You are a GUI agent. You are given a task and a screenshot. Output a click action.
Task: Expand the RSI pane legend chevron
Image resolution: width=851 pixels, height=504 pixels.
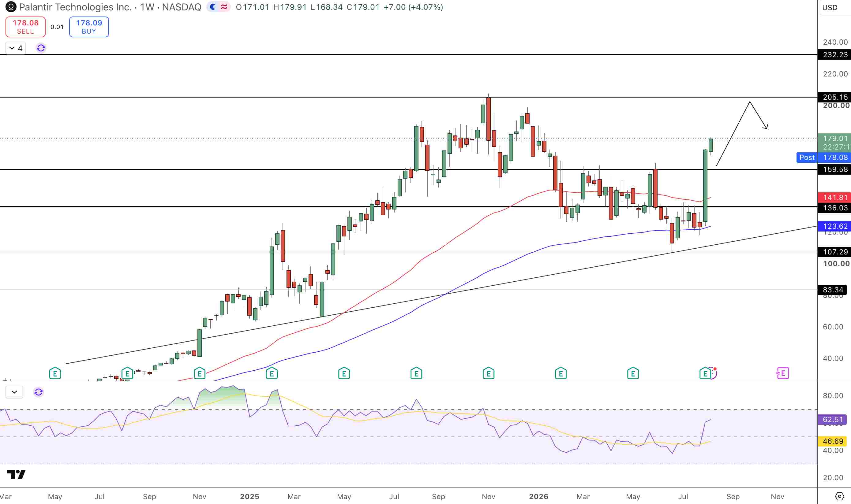(14, 392)
